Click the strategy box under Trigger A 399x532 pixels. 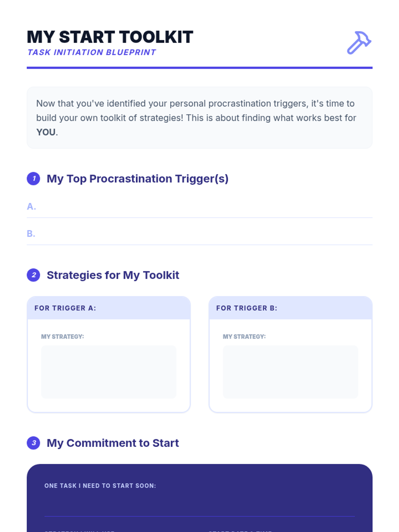click(x=109, y=372)
